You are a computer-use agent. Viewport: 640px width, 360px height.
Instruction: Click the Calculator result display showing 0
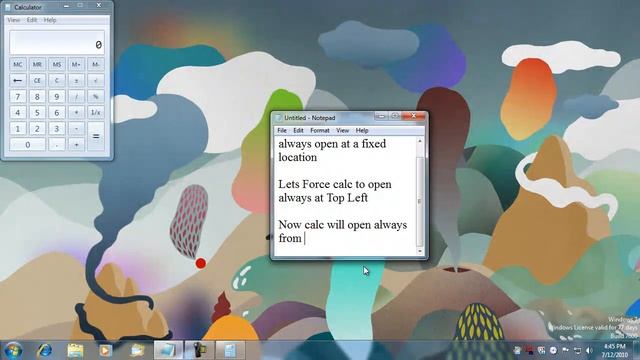point(57,42)
